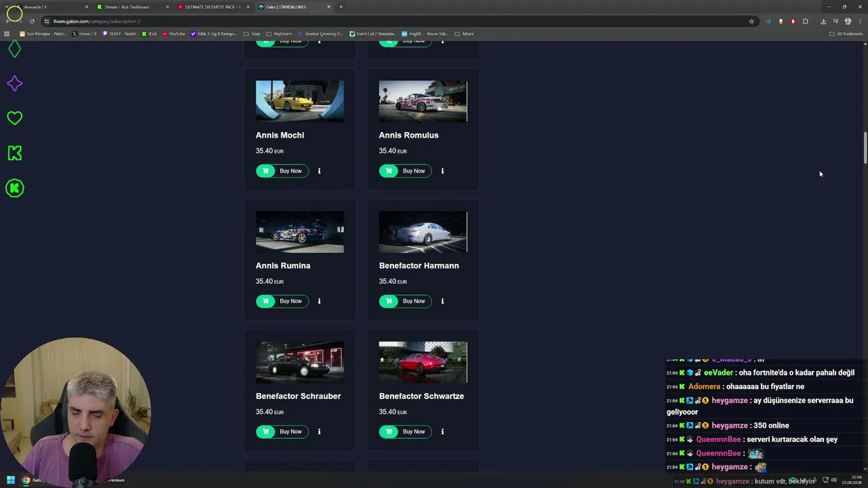Close the Stream - Kick Dashboard tab

click(x=167, y=7)
